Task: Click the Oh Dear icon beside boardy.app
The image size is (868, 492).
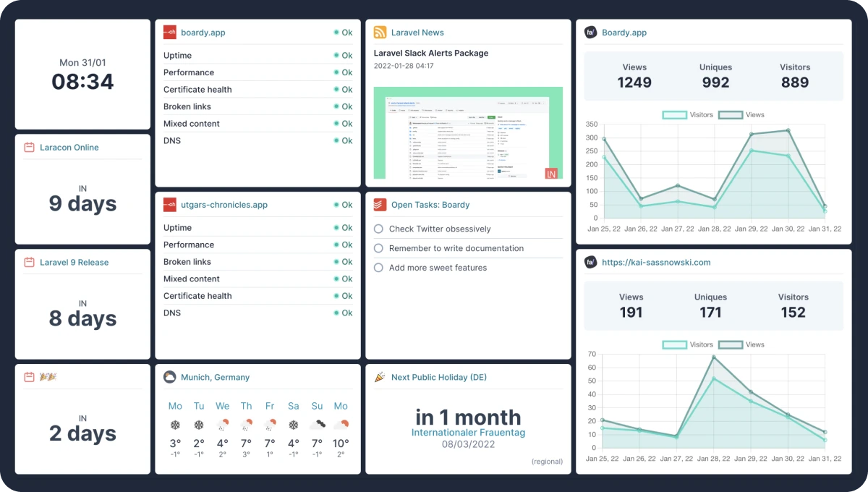Action: [170, 33]
